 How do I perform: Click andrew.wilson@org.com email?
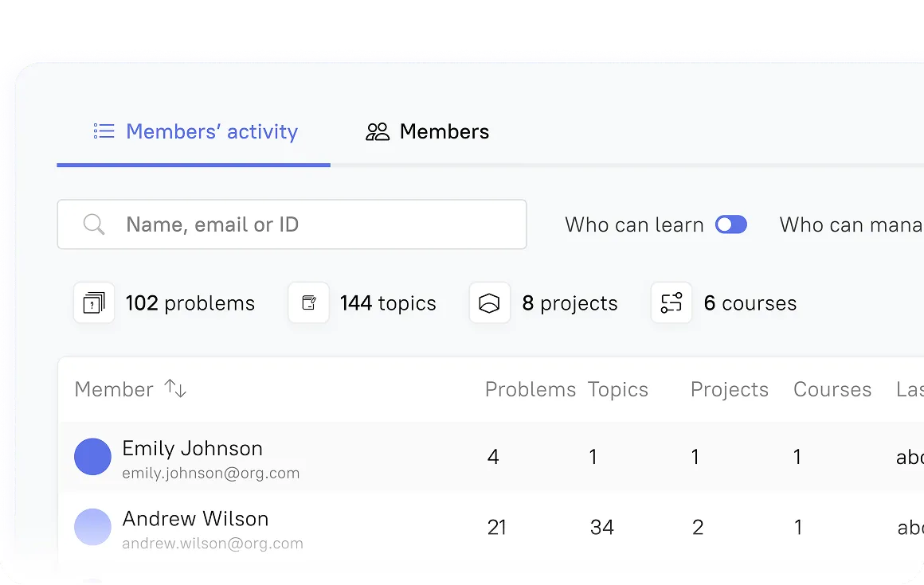click(x=213, y=543)
